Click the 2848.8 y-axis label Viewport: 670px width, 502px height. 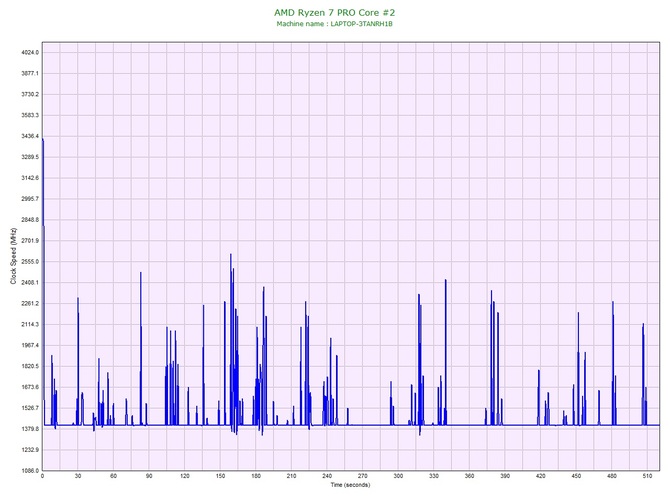(30, 220)
